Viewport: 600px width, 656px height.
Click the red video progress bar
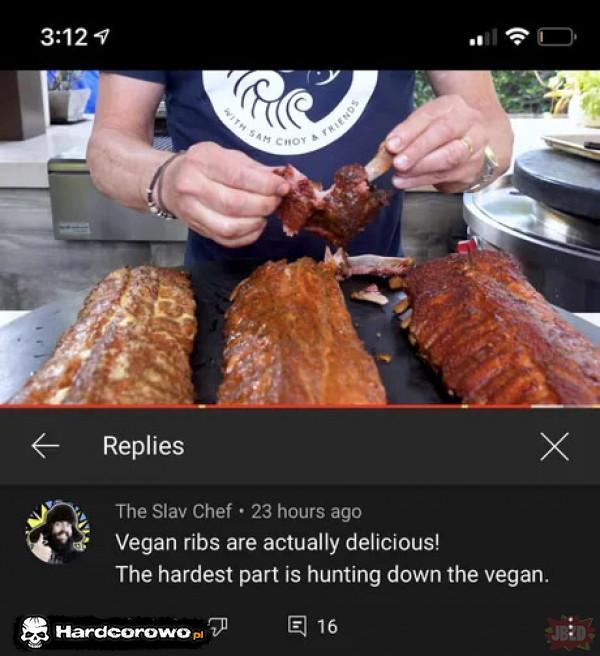(300, 405)
